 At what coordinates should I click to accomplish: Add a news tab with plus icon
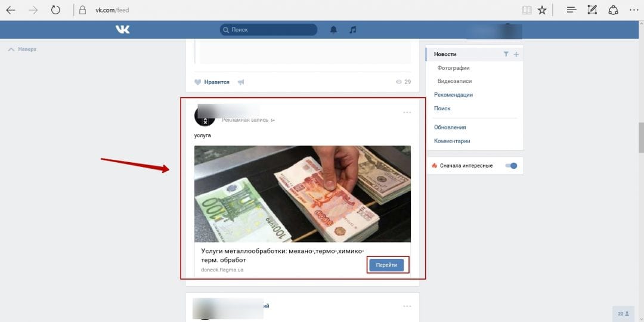(x=516, y=54)
